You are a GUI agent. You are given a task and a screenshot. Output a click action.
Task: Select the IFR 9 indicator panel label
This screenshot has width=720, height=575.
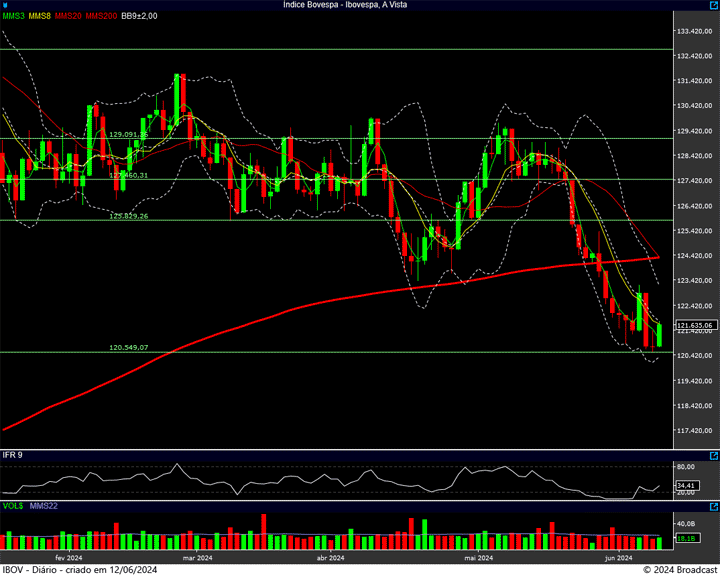[x=12, y=455]
